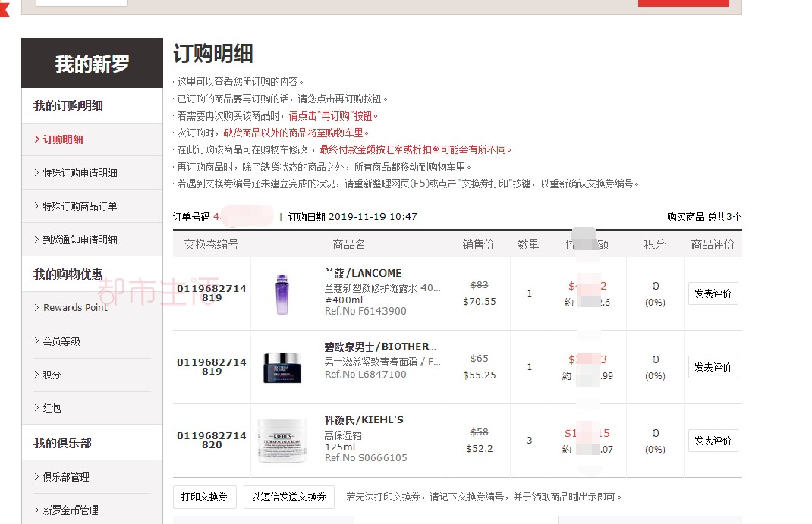Select 我的订购明细 section header
812x524 pixels.
(x=68, y=105)
